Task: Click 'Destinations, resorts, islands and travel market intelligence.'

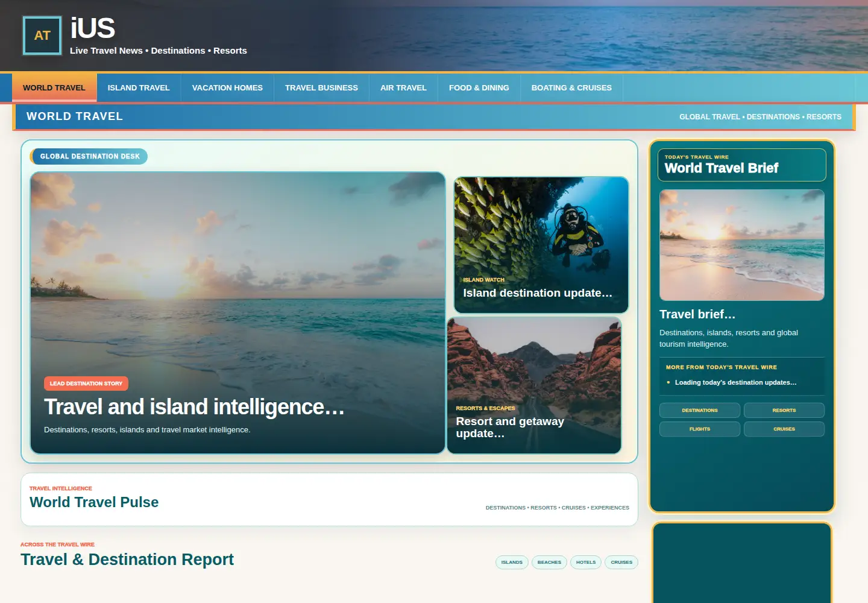Action: [147, 430]
